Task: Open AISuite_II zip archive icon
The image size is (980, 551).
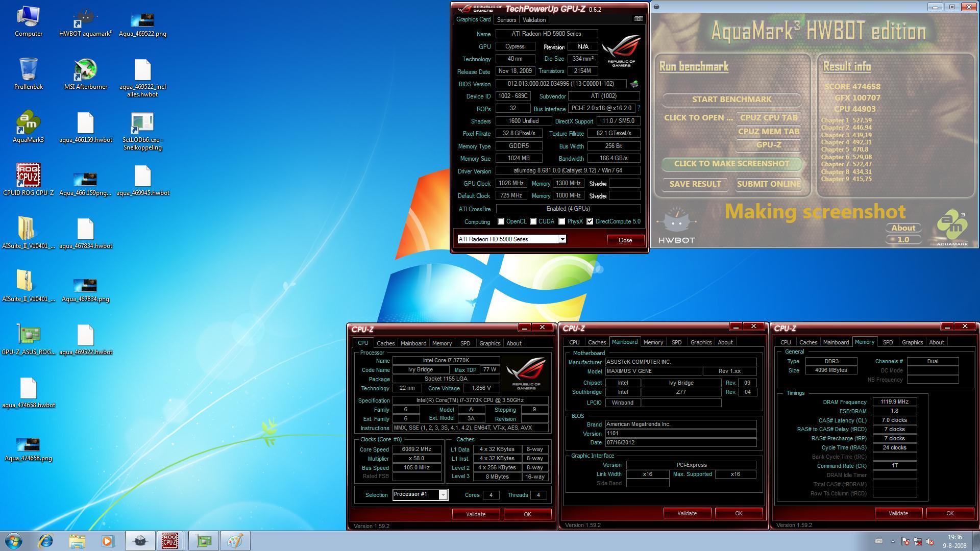Action: [x=28, y=286]
